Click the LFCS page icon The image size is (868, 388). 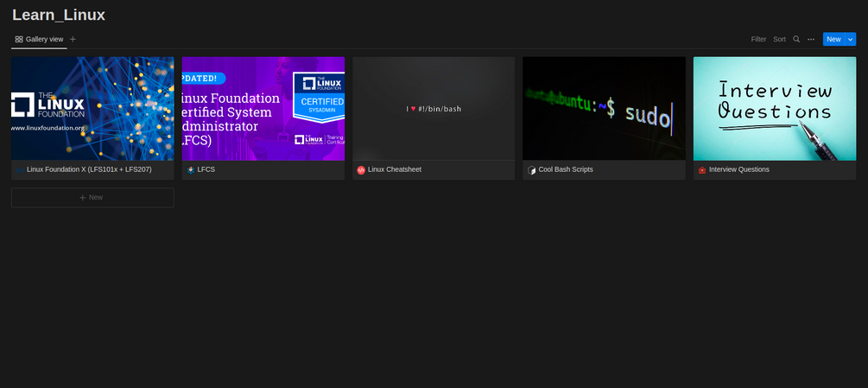point(190,170)
